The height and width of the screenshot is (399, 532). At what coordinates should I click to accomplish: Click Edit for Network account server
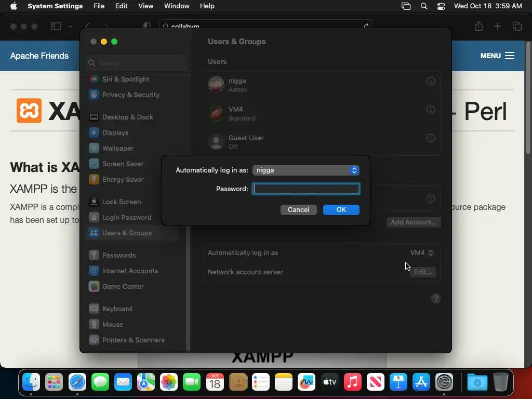[422, 272]
